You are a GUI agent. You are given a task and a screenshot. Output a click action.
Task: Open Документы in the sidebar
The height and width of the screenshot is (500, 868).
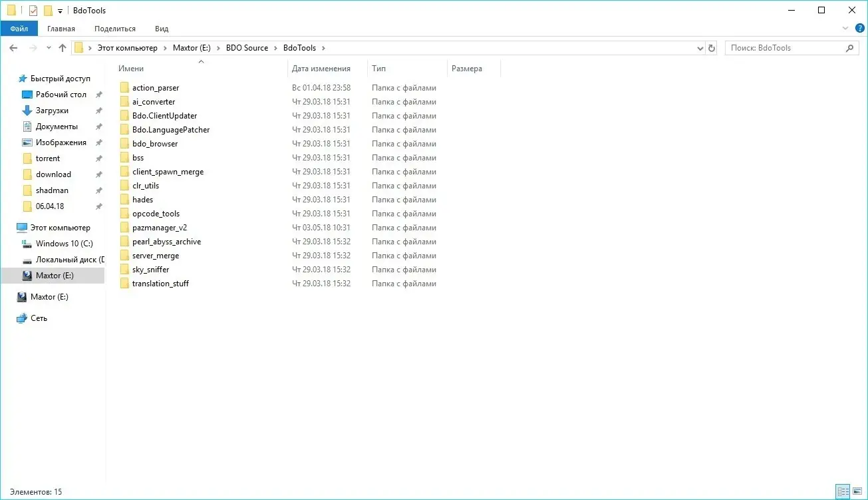pos(57,126)
